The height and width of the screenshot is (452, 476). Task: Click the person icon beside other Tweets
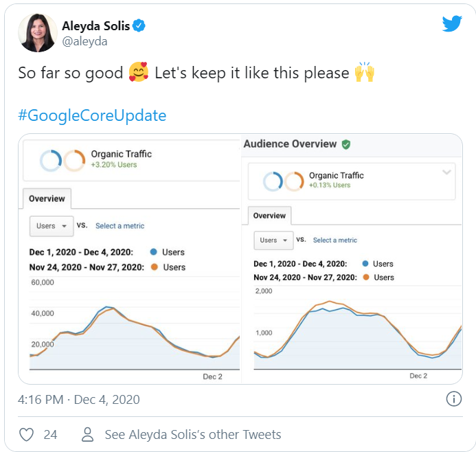(87, 434)
